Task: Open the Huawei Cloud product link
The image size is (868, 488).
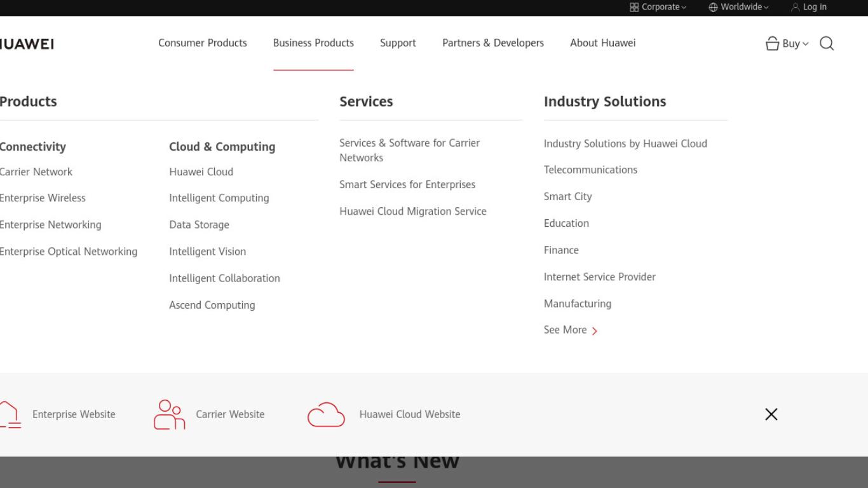Action: [x=201, y=172]
